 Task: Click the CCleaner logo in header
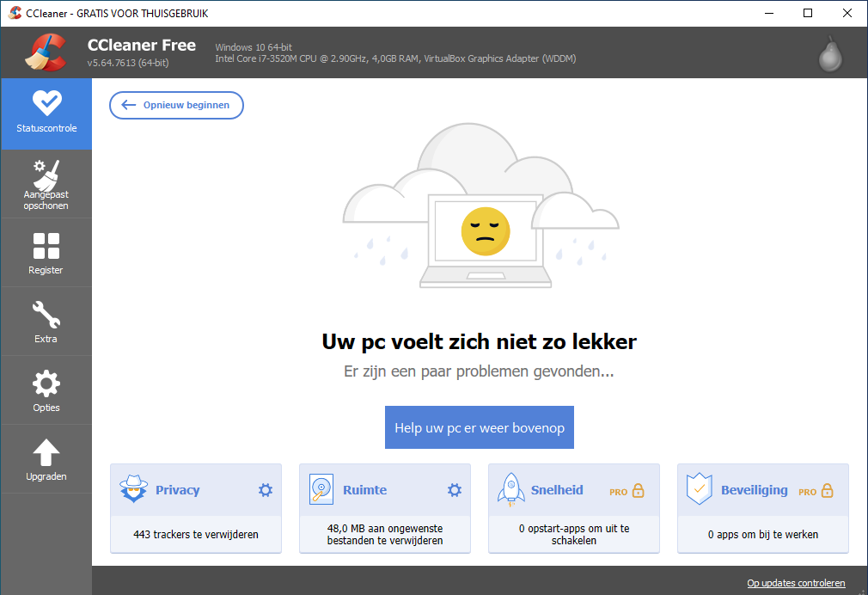coord(46,52)
